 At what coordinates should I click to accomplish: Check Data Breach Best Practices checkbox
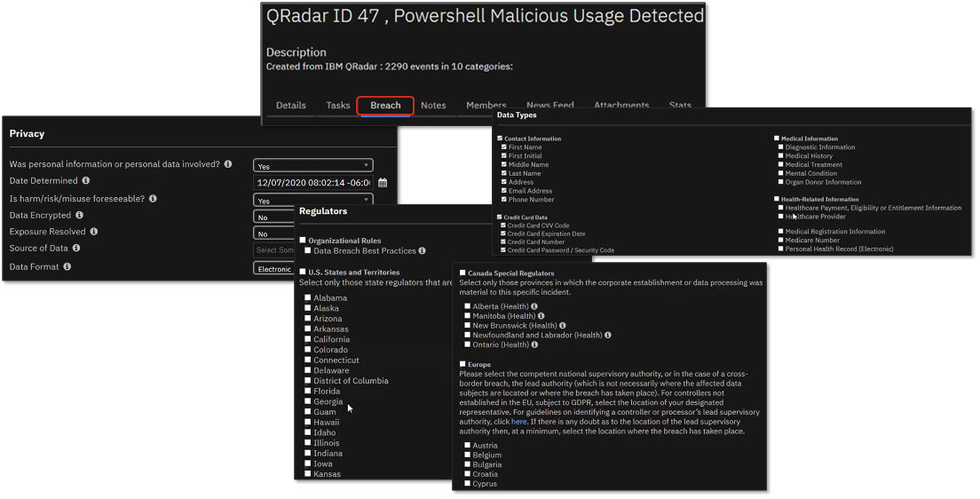307,250
